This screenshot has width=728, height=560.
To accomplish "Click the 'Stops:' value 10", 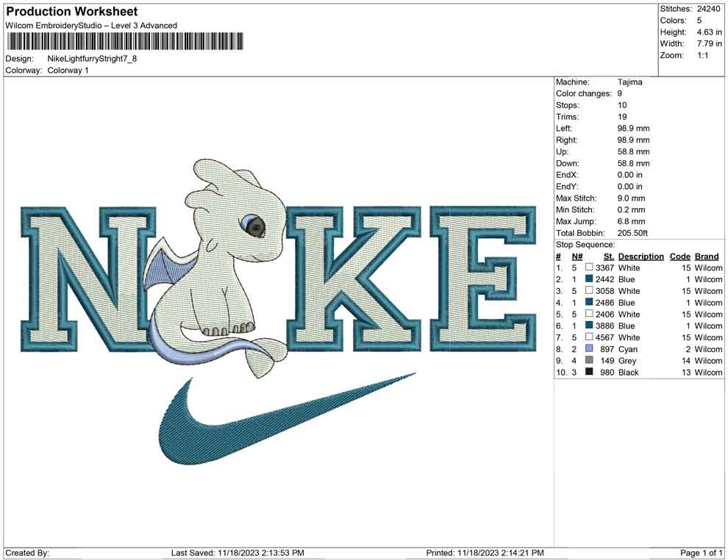I will click(622, 105).
